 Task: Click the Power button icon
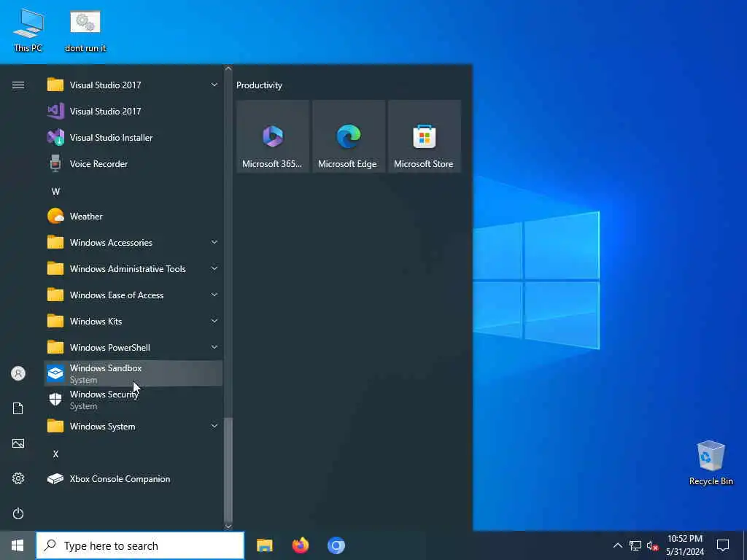click(18, 513)
